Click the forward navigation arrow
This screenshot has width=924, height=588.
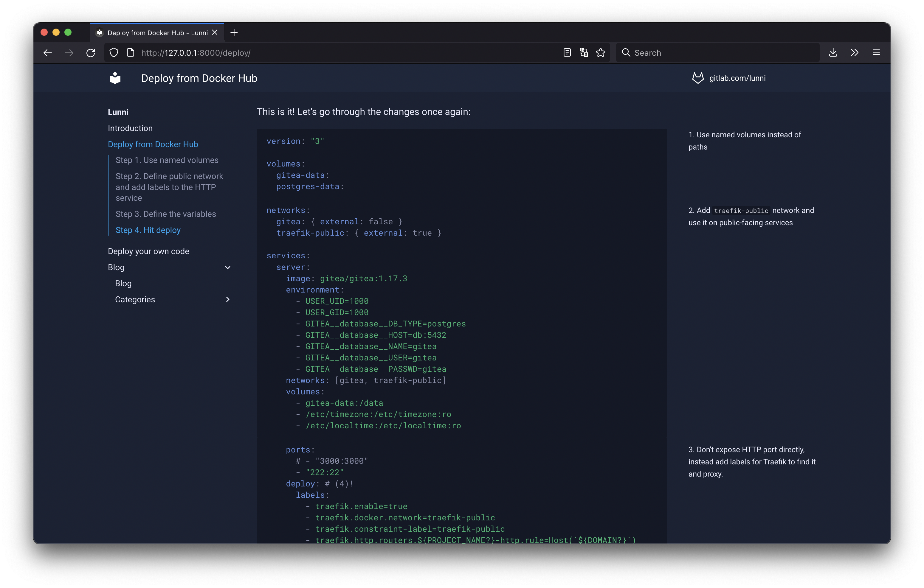coord(69,52)
